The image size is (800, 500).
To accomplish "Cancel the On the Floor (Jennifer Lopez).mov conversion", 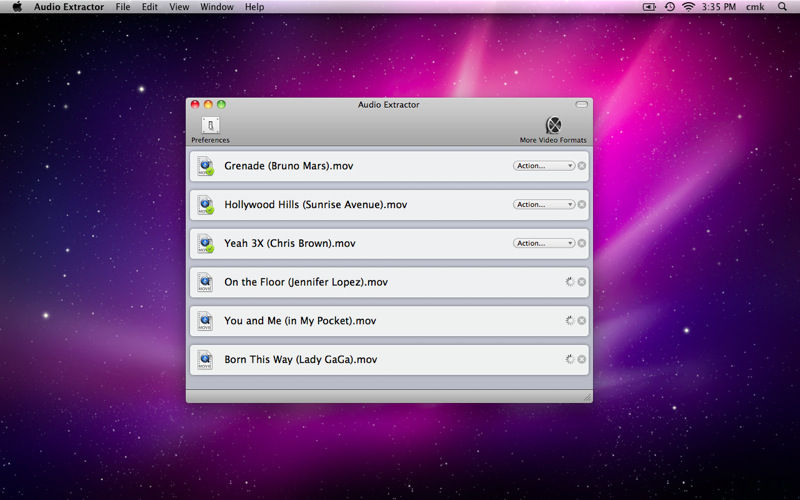I will [x=582, y=282].
